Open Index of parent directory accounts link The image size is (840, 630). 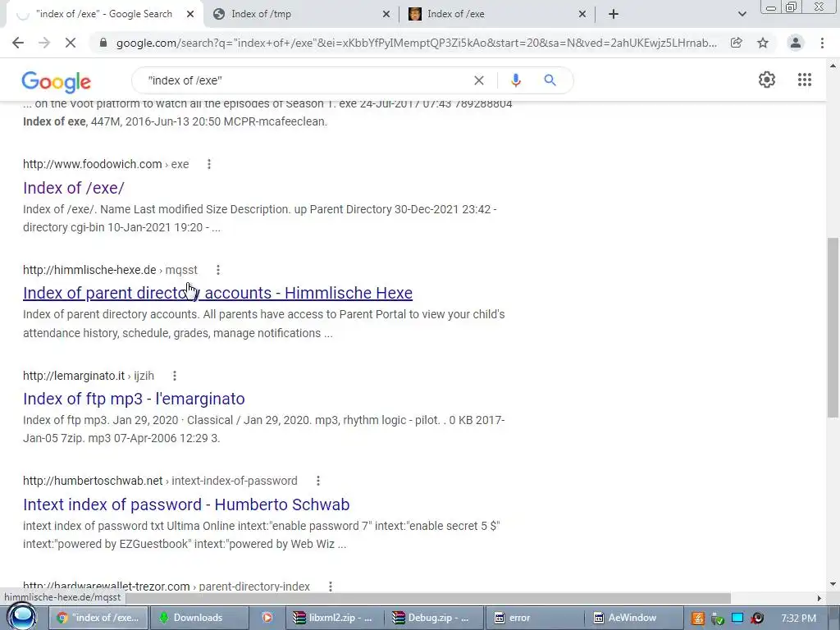(217, 293)
